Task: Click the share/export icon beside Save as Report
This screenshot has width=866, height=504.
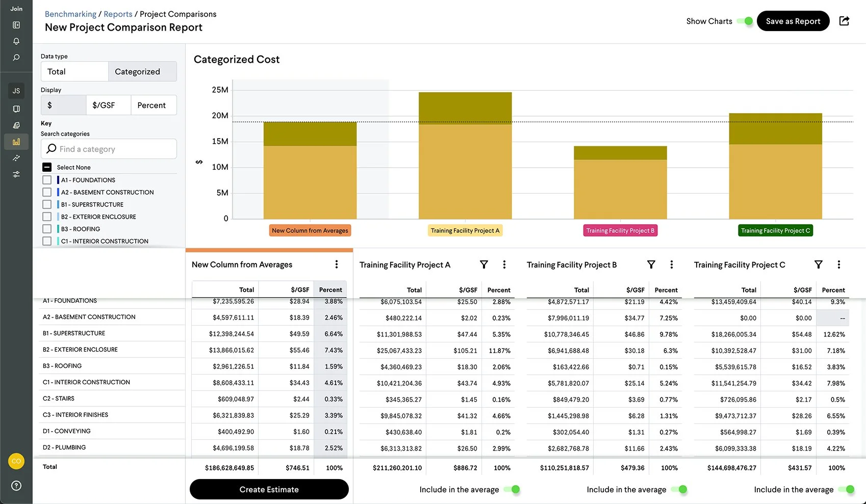Action: (844, 21)
